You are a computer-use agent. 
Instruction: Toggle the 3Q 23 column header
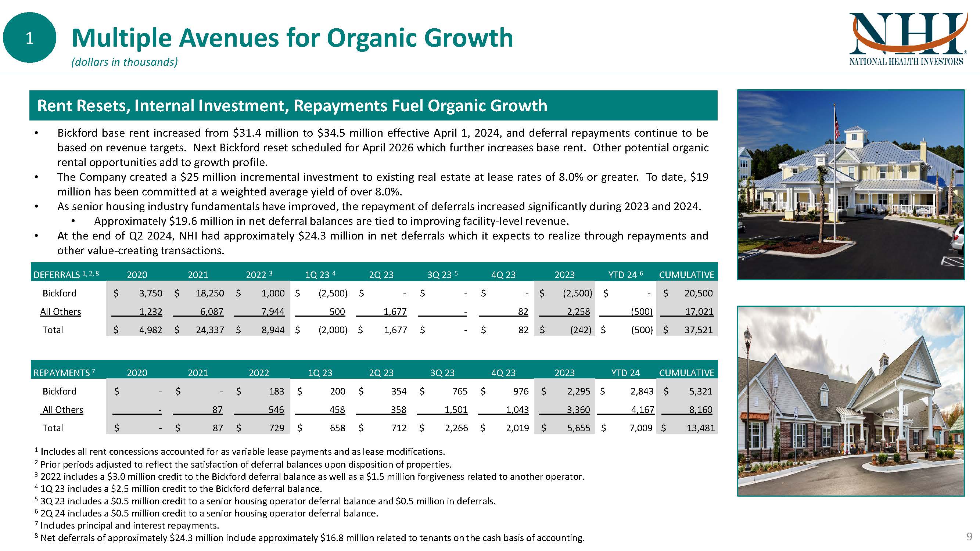click(441, 274)
